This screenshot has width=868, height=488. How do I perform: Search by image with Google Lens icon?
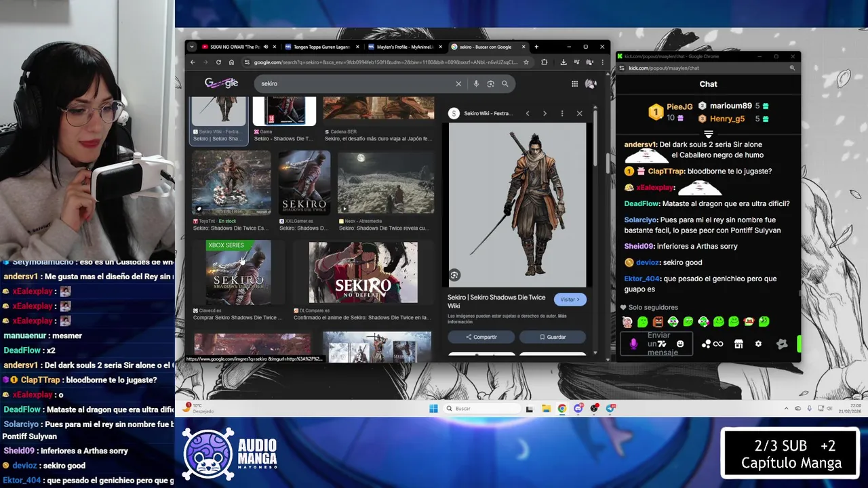click(x=490, y=84)
